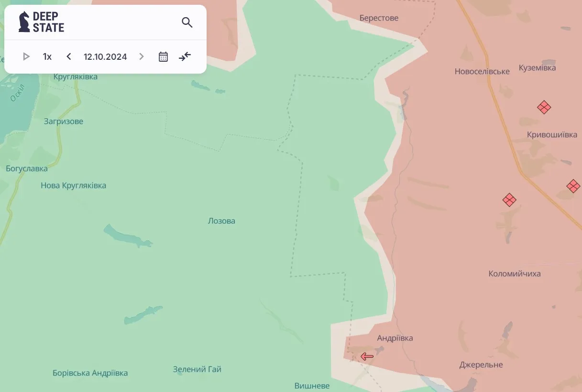Click the Берестове village label
The height and width of the screenshot is (392, 582).
click(x=379, y=18)
